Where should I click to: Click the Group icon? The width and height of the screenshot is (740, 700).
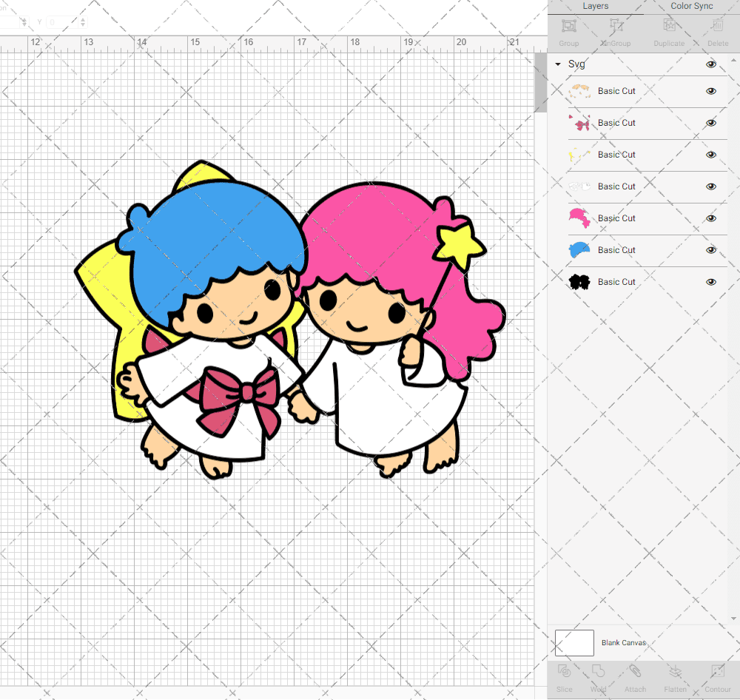[568, 33]
